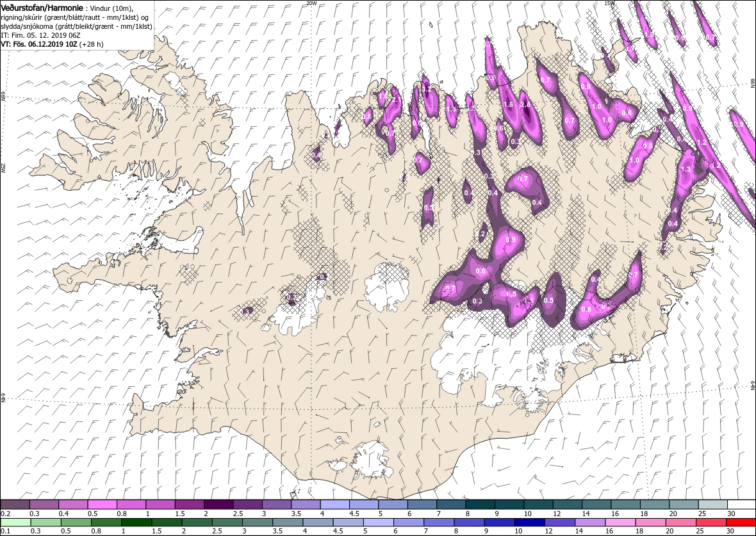756x536 pixels.
Task: Click the light pink 16 swatch in rain legend
Action: coord(620,523)
